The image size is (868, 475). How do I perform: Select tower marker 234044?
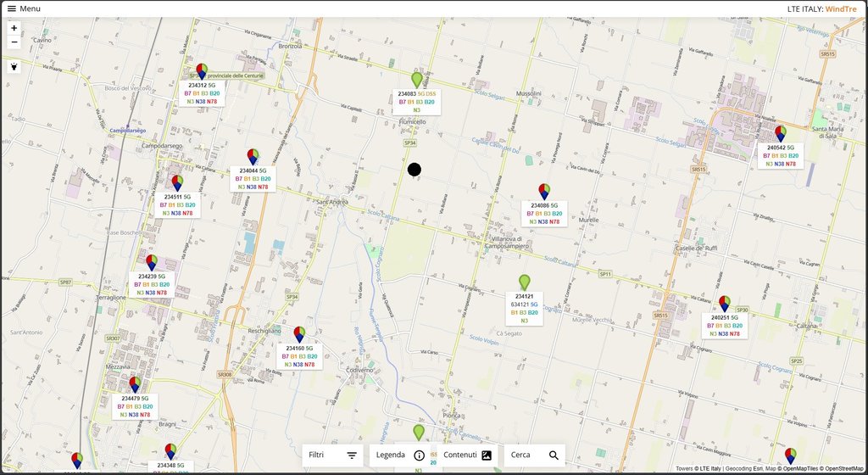tap(253, 157)
